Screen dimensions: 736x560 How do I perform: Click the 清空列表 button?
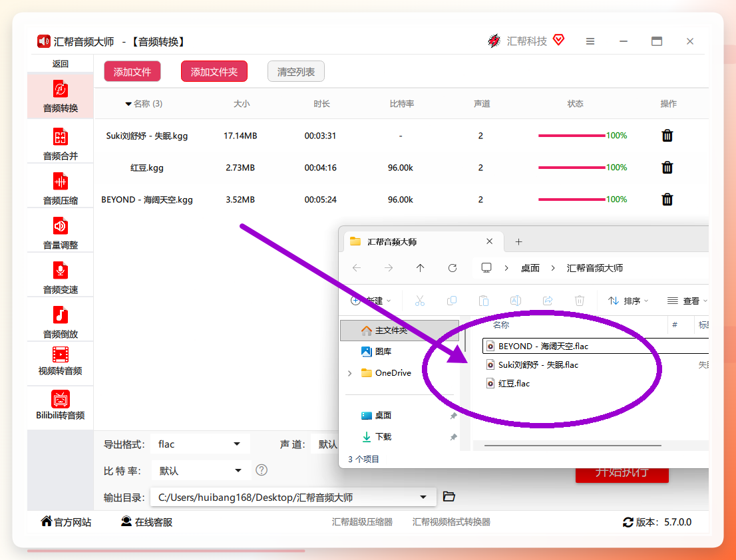(x=296, y=71)
